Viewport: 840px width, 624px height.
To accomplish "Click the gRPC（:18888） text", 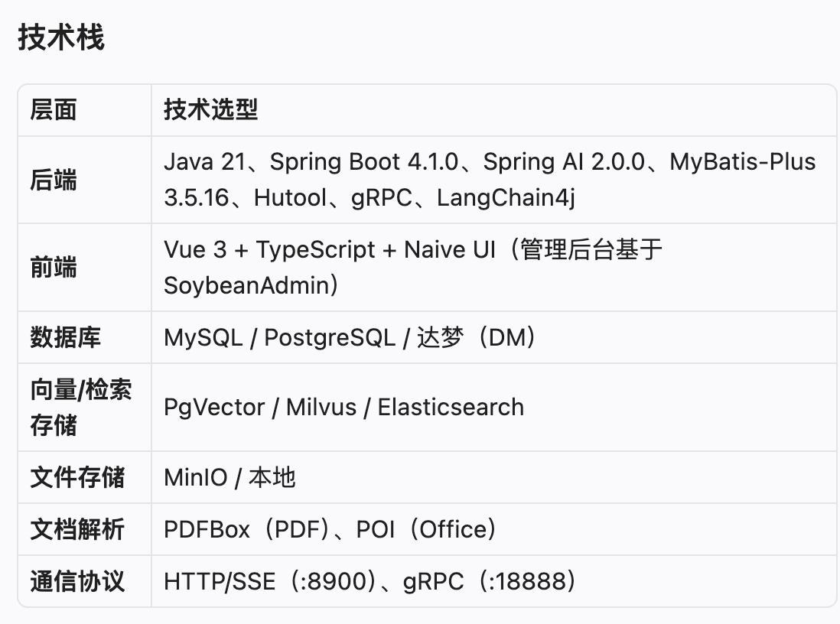I will tap(490, 581).
